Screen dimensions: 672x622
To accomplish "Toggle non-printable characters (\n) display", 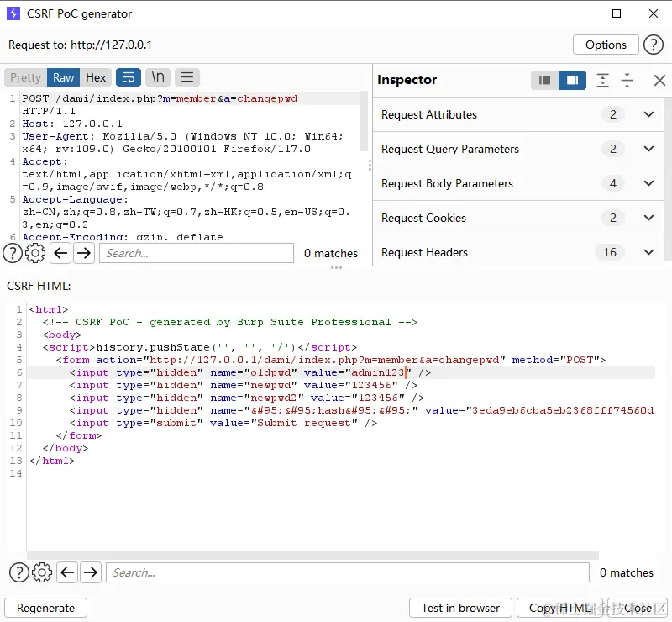I will click(x=158, y=77).
